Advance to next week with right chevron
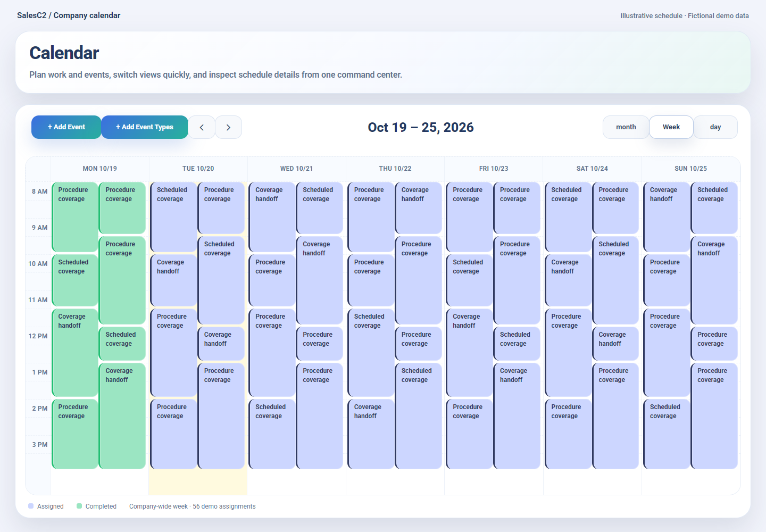The width and height of the screenshot is (766, 532). pos(228,127)
